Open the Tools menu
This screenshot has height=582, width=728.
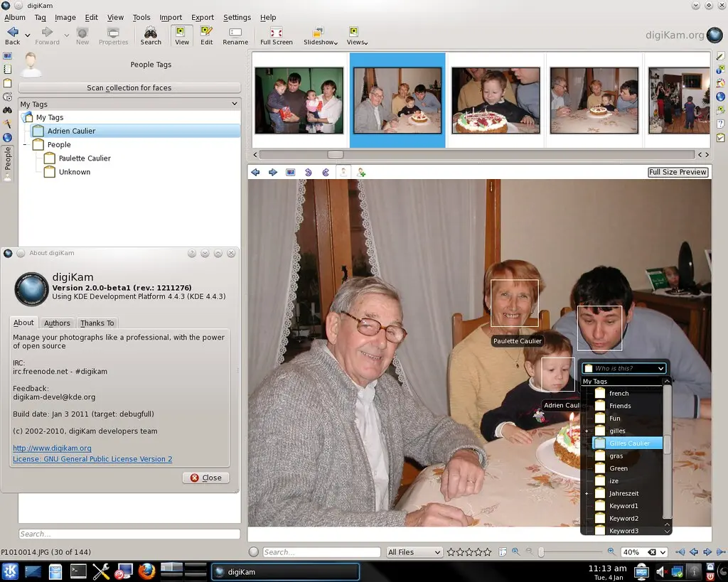click(141, 17)
